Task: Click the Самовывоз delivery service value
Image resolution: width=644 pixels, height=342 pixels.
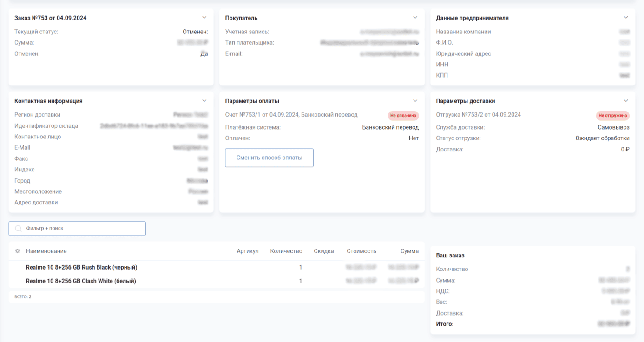Action: point(613,127)
